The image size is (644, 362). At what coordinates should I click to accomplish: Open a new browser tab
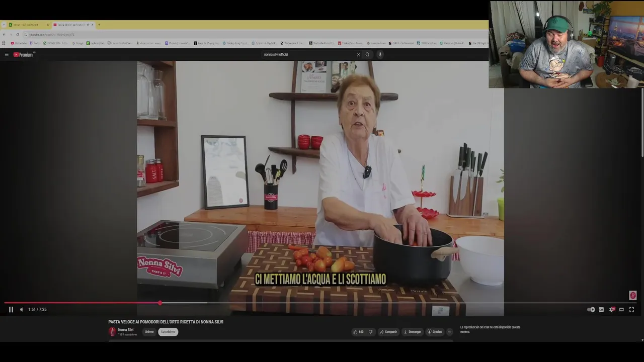99,25
